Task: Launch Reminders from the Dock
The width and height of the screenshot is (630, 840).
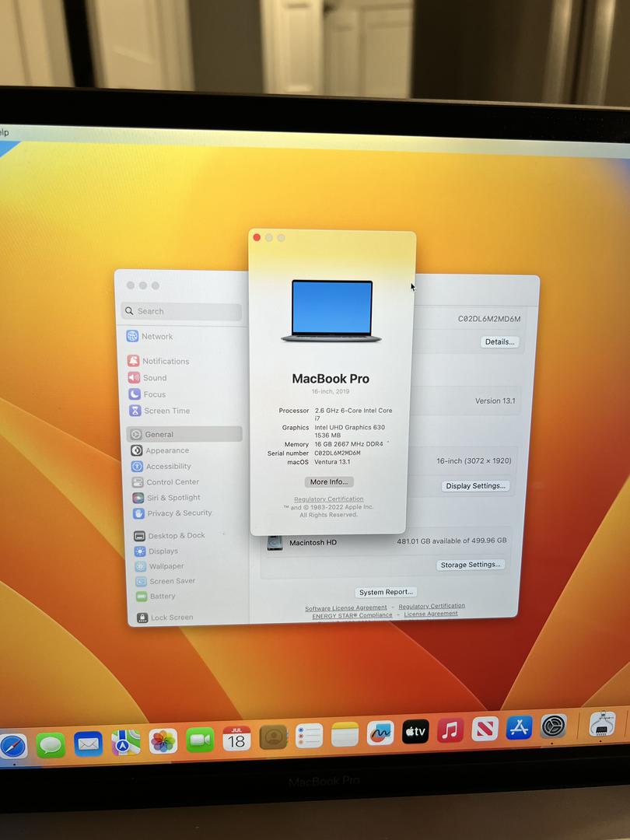Action: (309, 736)
